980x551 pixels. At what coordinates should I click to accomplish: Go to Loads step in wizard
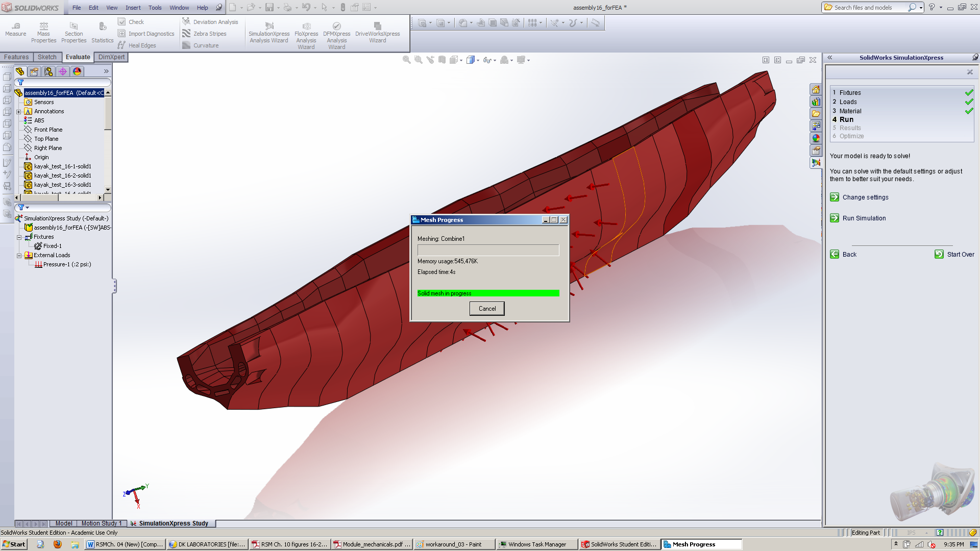[x=848, y=102]
